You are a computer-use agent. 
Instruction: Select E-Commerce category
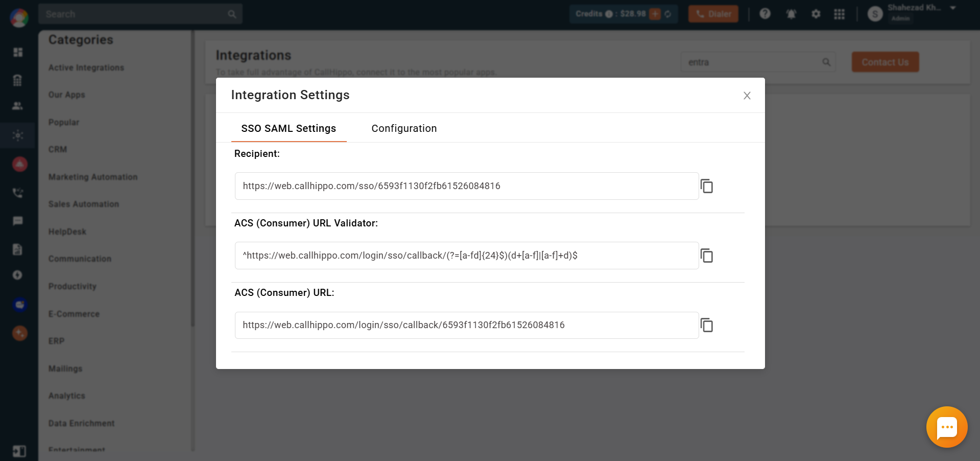74,314
